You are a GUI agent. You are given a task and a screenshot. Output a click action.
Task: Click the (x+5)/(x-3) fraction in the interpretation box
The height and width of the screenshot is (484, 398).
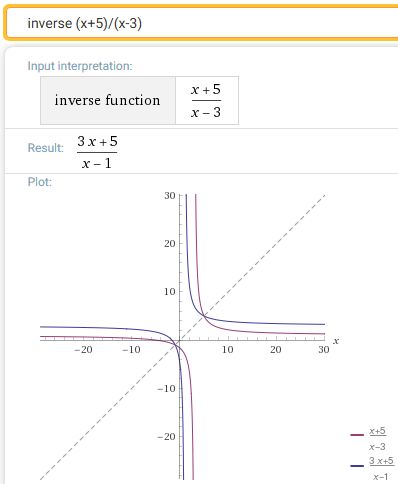click(206, 100)
